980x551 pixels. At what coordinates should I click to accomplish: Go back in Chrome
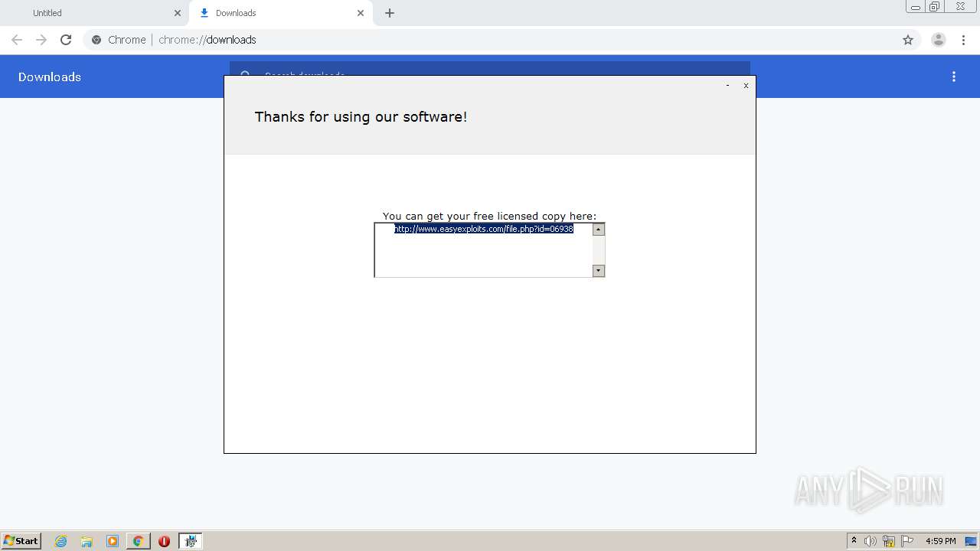tap(17, 40)
